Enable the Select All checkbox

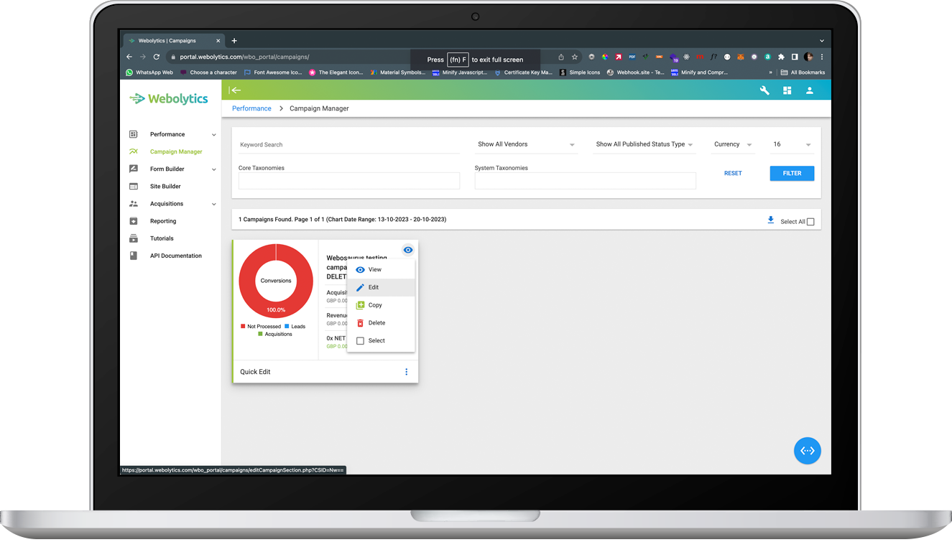point(810,221)
